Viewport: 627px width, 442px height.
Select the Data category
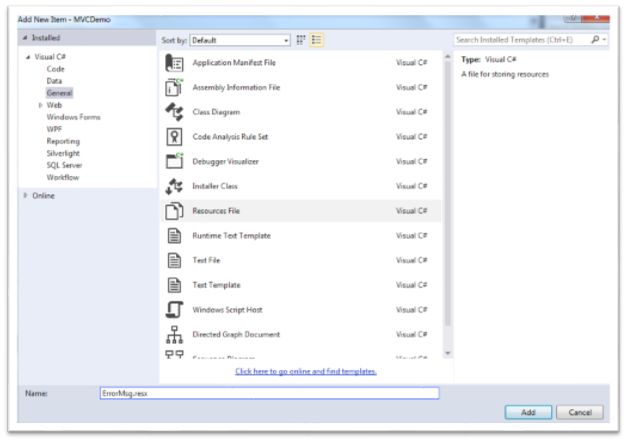(x=54, y=81)
